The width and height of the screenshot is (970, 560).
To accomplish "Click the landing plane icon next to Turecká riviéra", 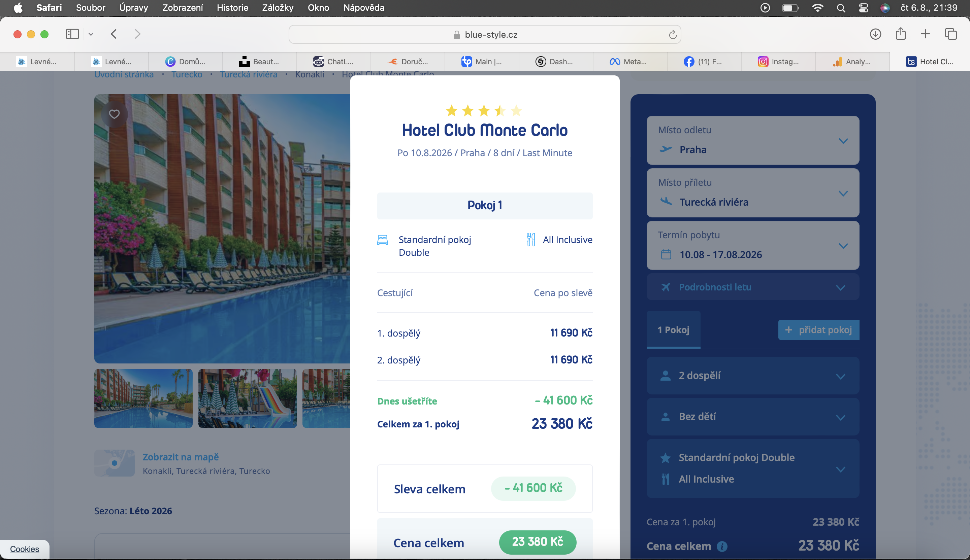I will tap(666, 202).
